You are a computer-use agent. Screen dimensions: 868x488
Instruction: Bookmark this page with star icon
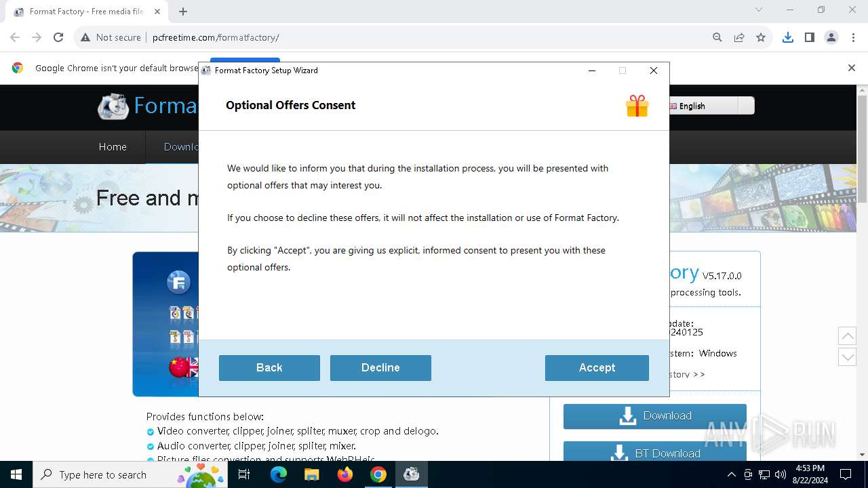(761, 37)
